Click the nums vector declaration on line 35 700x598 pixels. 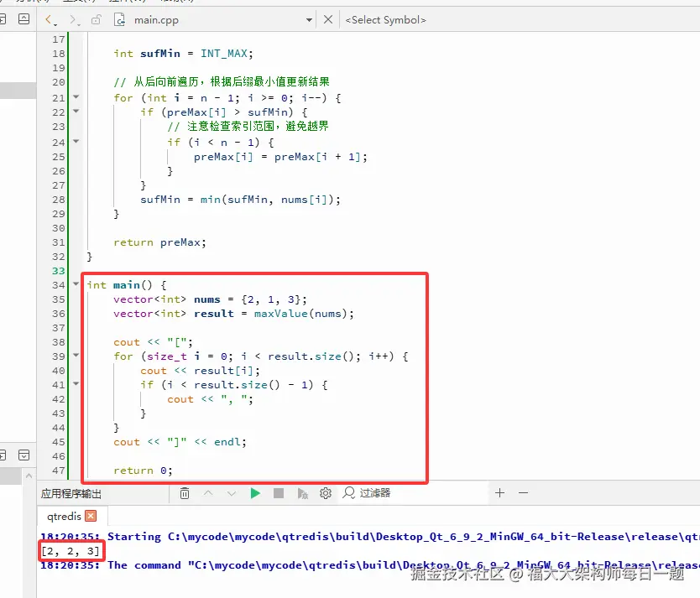(x=210, y=299)
